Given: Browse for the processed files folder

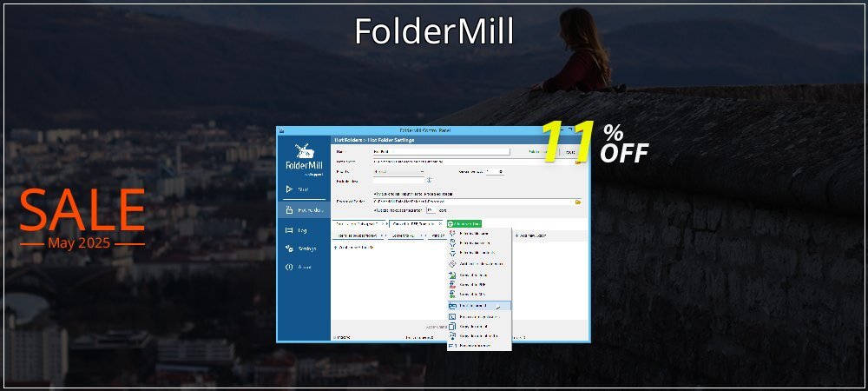Looking at the screenshot, I should tap(578, 202).
